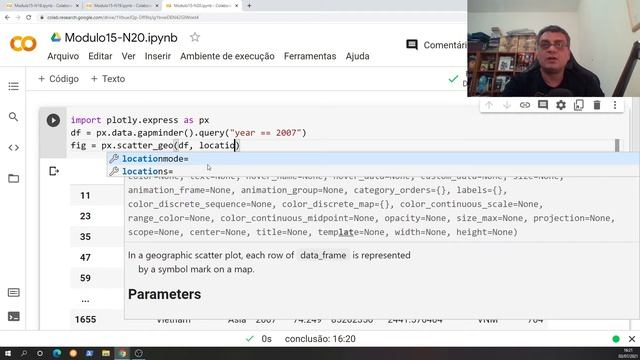
Task: Mirror cell in tab icon
Action: click(x=578, y=105)
